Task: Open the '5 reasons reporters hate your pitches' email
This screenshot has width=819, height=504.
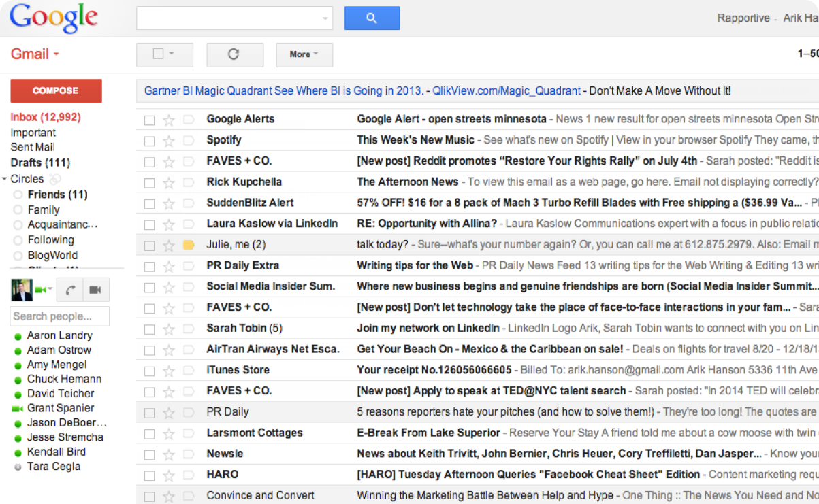Action: (506, 411)
